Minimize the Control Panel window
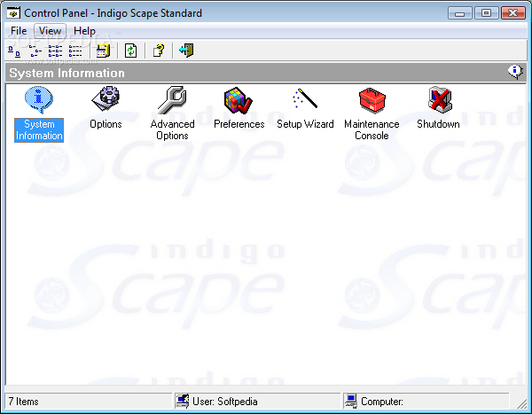 [459, 13]
